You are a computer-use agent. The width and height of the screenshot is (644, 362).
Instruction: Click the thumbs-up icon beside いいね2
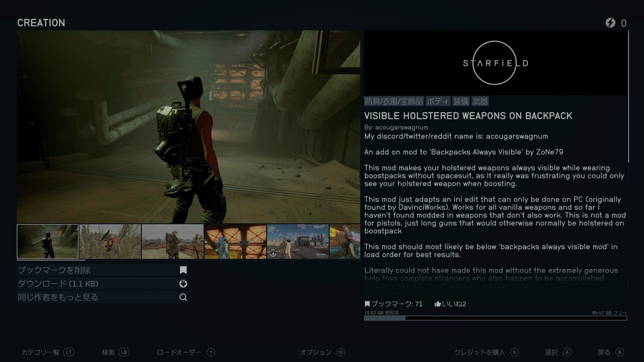click(x=437, y=304)
